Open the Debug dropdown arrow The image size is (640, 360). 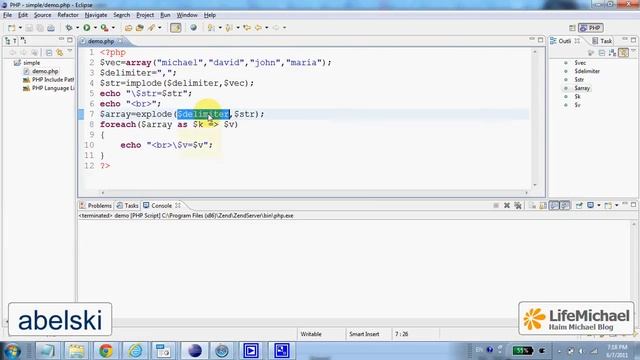pyautogui.click(x=77, y=28)
